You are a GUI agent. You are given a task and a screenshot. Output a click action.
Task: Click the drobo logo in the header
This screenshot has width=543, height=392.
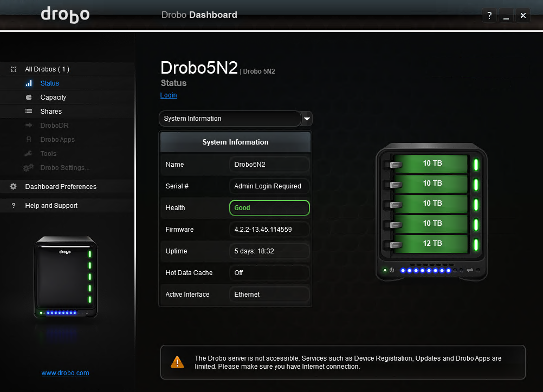coord(65,15)
